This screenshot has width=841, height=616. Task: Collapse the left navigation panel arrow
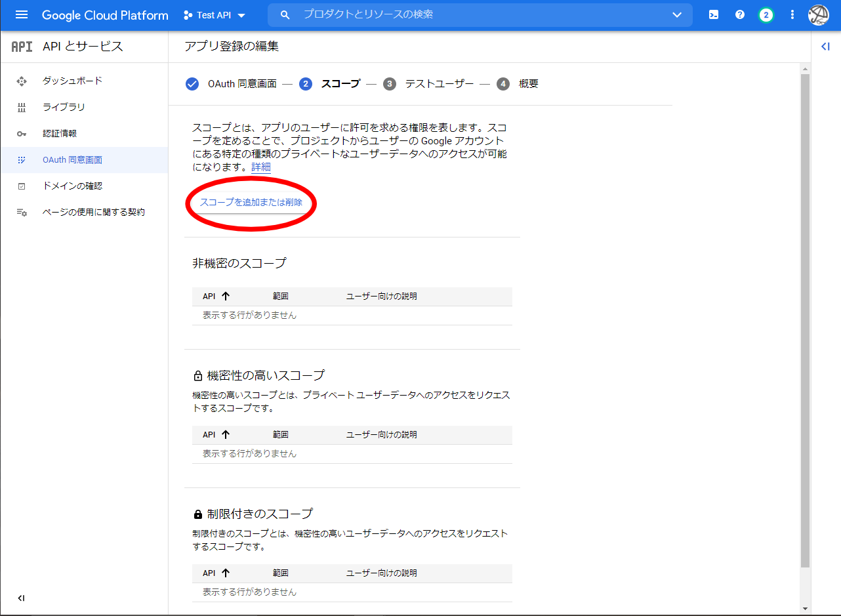click(x=22, y=598)
